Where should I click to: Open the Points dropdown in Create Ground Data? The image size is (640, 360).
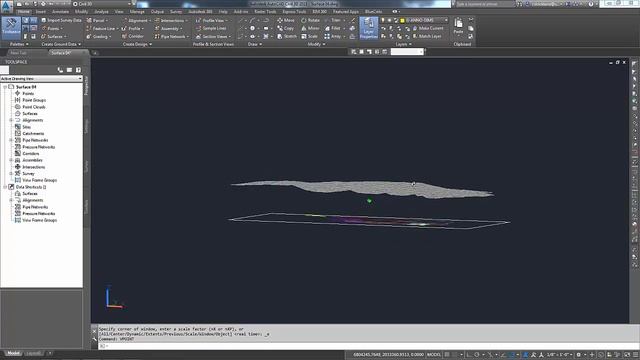[52, 29]
